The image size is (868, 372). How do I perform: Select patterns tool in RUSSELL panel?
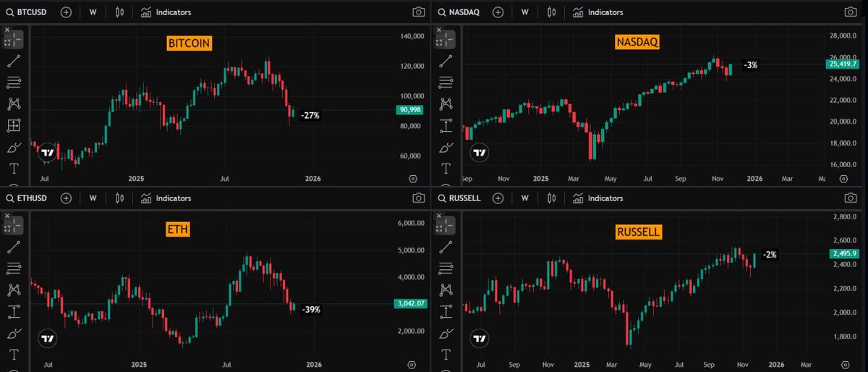tap(446, 290)
